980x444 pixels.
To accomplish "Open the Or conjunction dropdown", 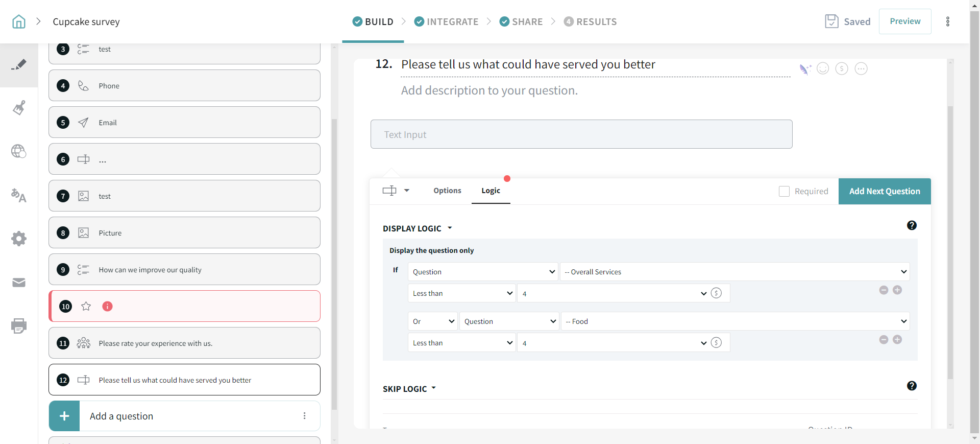I will [433, 321].
